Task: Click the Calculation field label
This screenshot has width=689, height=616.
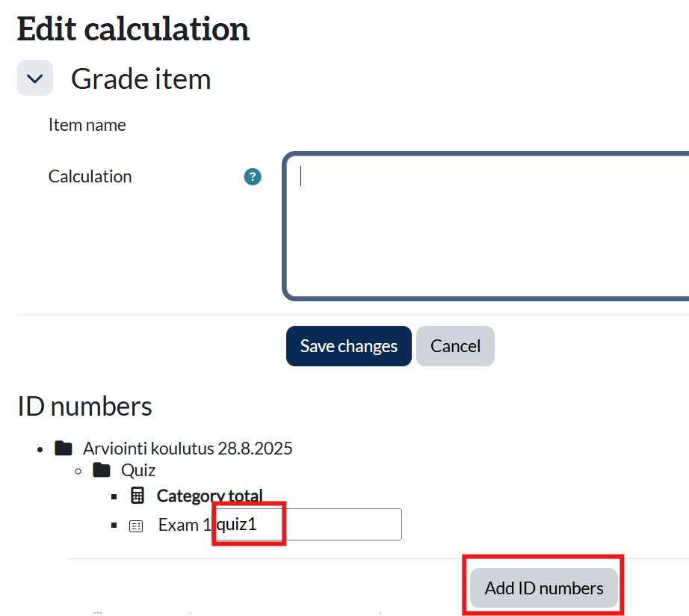Action: [x=90, y=176]
